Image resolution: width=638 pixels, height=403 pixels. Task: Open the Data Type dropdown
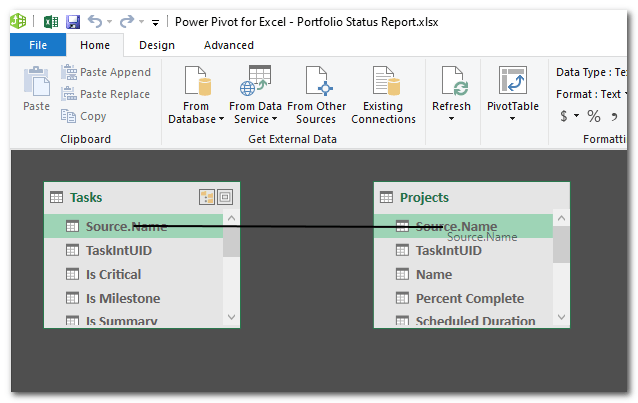pyautogui.click(x=591, y=72)
